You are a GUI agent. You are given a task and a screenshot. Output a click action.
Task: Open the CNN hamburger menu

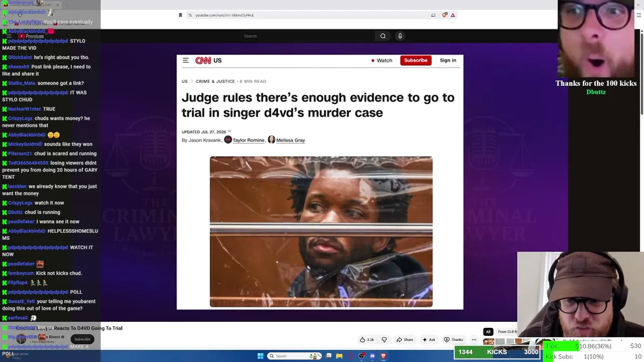point(186,60)
